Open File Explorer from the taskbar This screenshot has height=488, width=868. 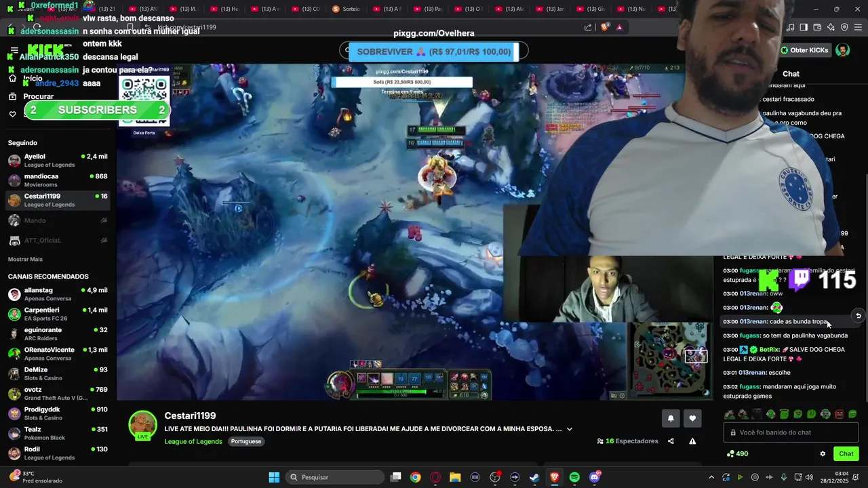pos(455,477)
